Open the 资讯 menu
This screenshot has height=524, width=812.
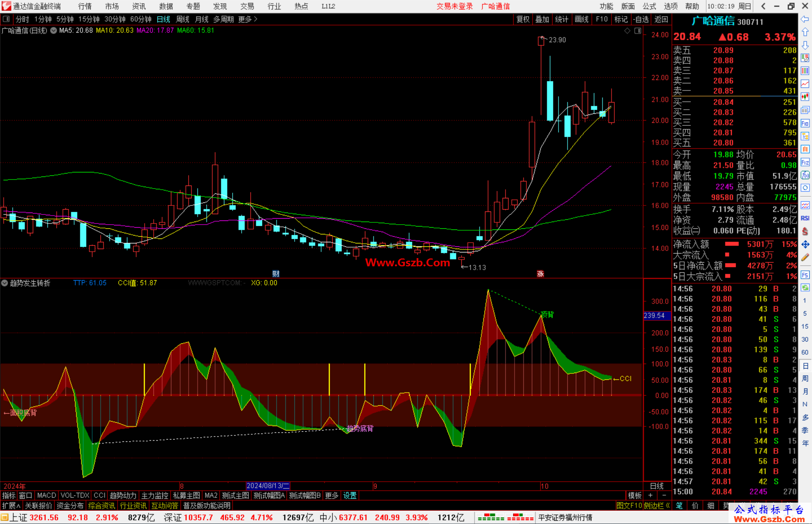[139, 6]
